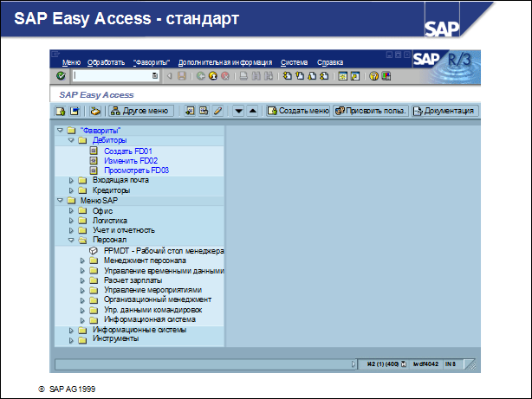Expand the Инструменты folder
The width and height of the screenshot is (532, 399).
[x=71, y=339]
